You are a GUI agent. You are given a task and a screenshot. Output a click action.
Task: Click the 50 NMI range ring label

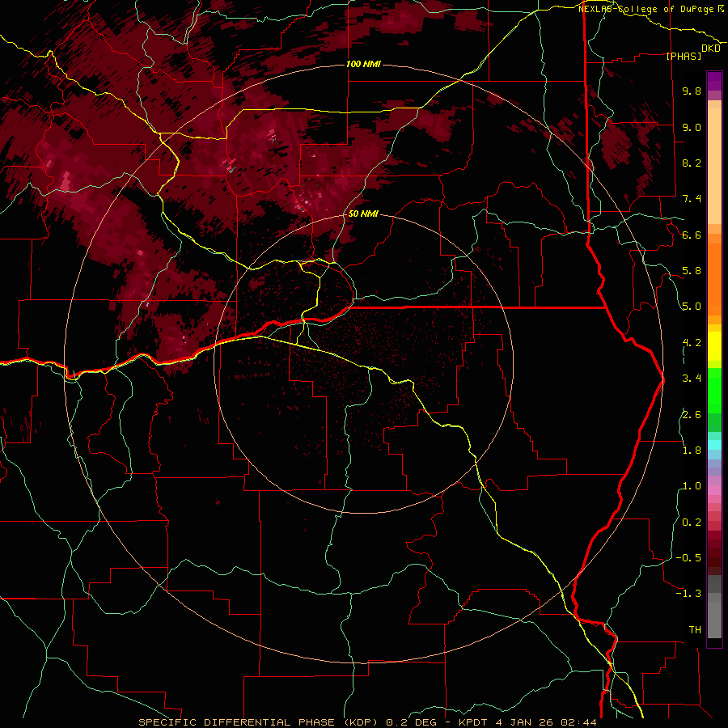point(363,214)
